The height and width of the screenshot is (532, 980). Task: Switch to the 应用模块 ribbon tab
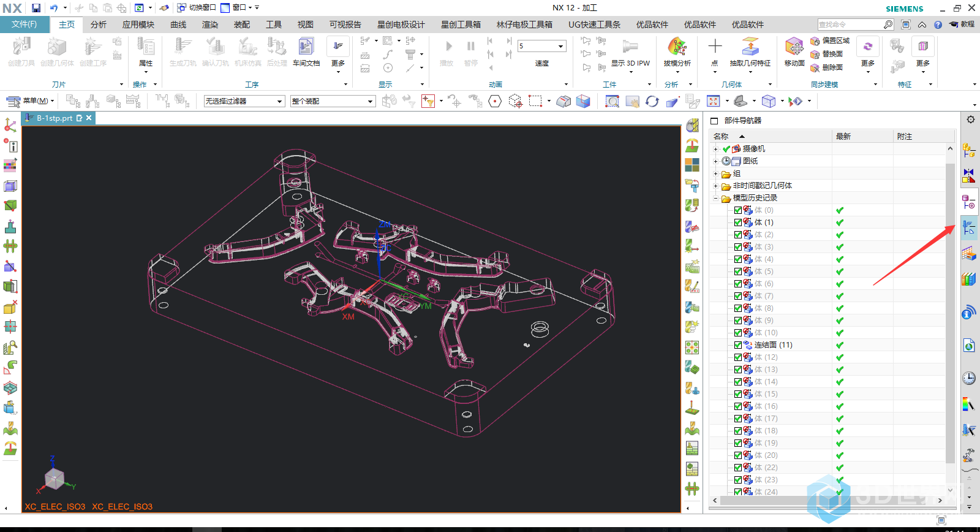[138, 25]
